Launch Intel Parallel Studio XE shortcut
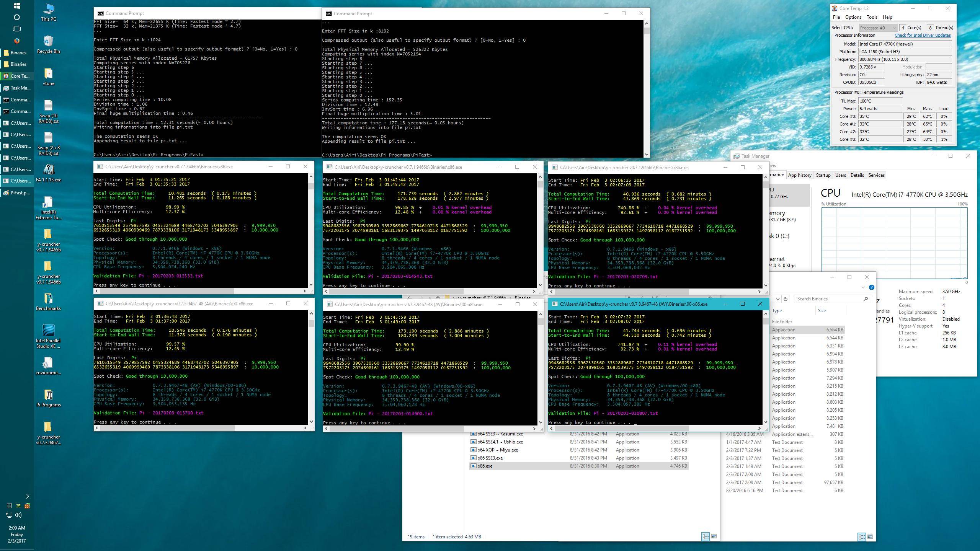 tap(48, 337)
